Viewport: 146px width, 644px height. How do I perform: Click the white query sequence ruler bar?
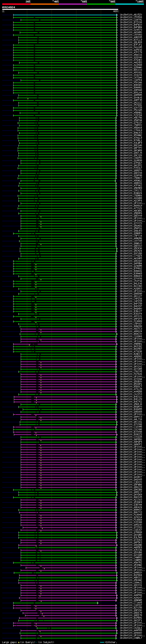click(x=60, y=9)
